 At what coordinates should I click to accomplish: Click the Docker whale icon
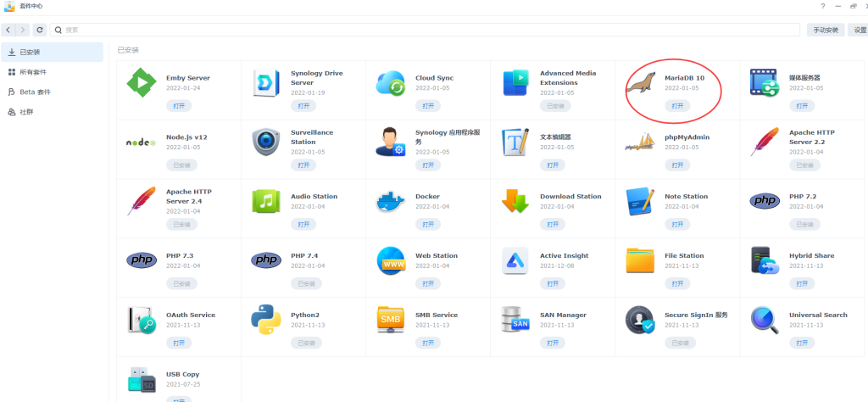391,202
